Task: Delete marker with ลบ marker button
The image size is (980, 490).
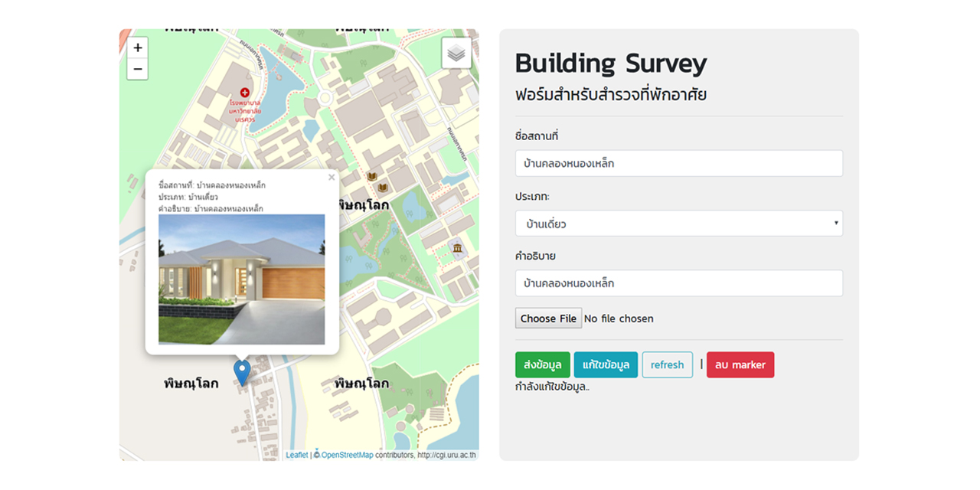Action: point(740,365)
